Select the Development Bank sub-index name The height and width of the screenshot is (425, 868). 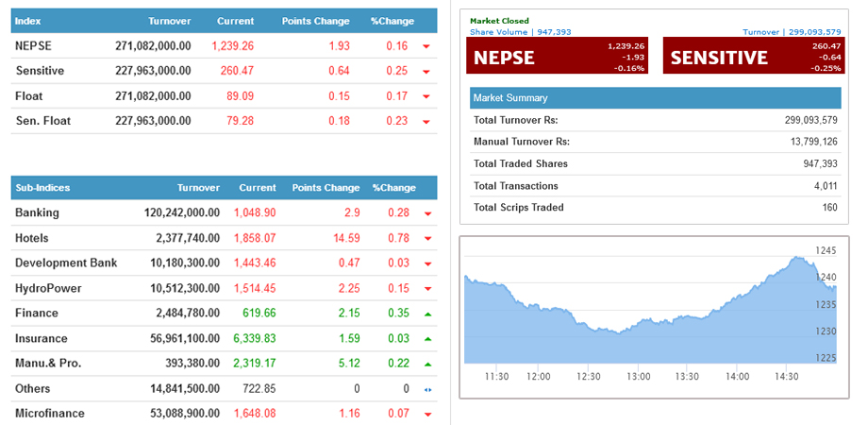pos(66,263)
